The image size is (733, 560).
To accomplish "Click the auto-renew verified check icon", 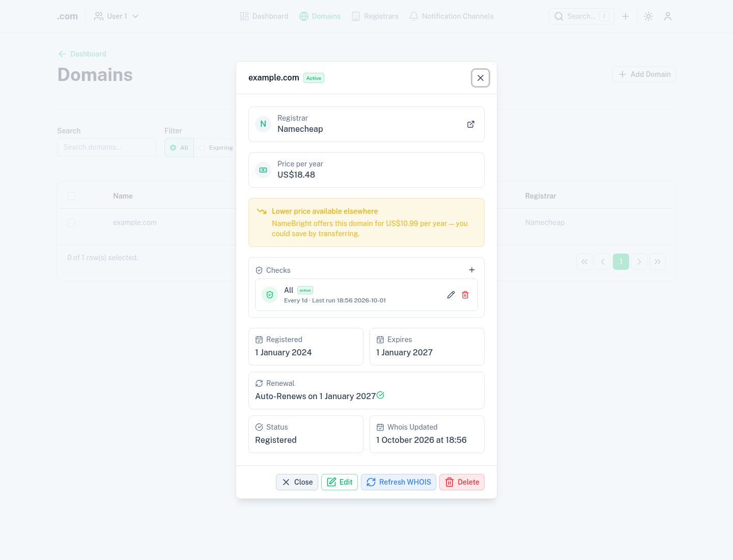I will click(x=380, y=395).
